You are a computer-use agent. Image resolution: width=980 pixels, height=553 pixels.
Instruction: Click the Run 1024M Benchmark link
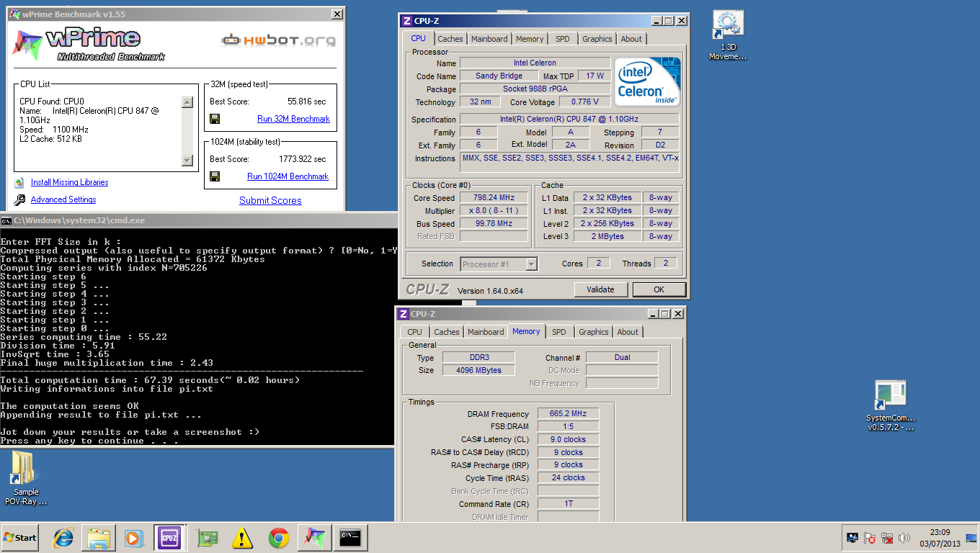pos(288,176)
